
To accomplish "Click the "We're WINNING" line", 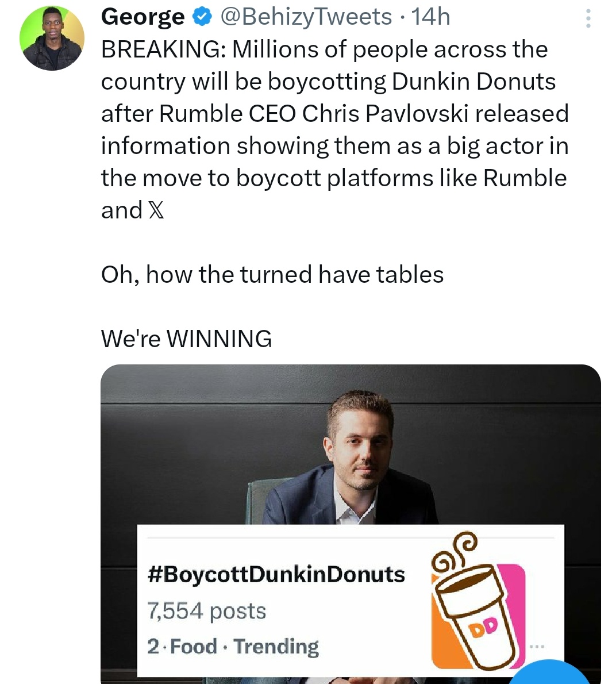I will [x=186, y=339].
